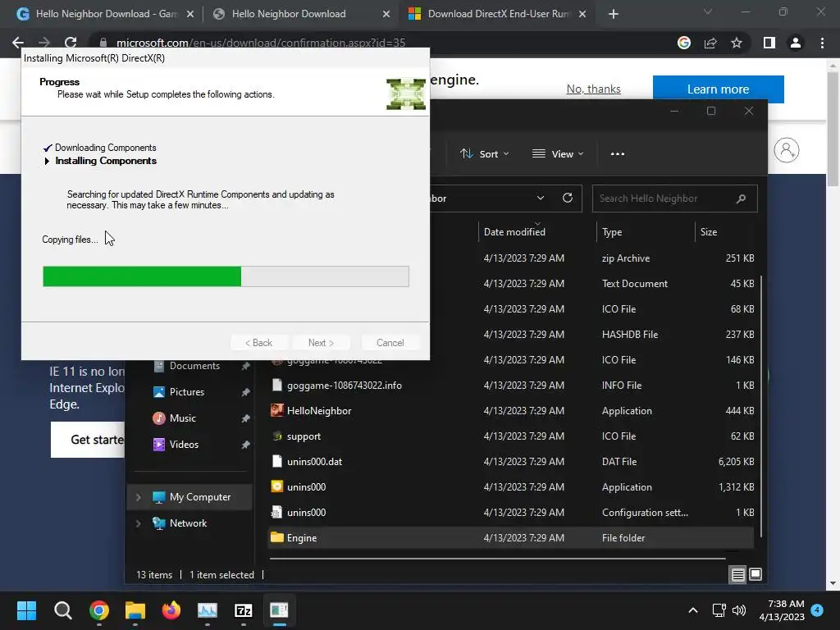Viewport: 840px width, 630px height.
Task: Open the View dropdown in File Explorer
Action: click(x=558, y=153)
